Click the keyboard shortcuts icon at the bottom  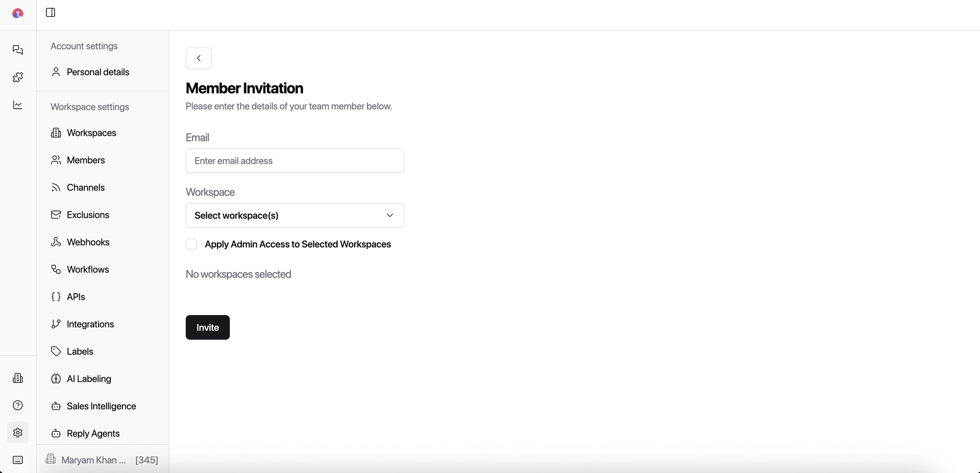(x=18, y=460)
